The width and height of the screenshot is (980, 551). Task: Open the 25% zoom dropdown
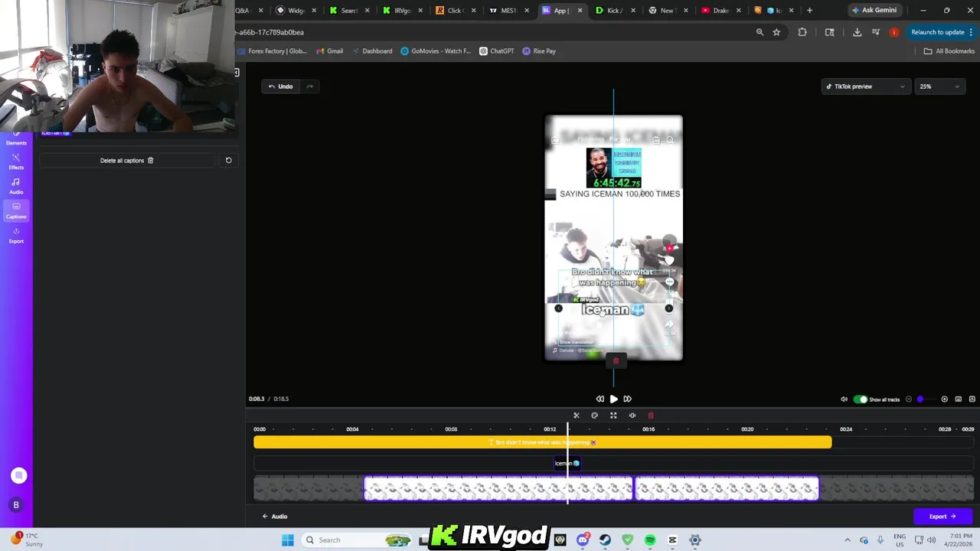[x=939, y=86]
